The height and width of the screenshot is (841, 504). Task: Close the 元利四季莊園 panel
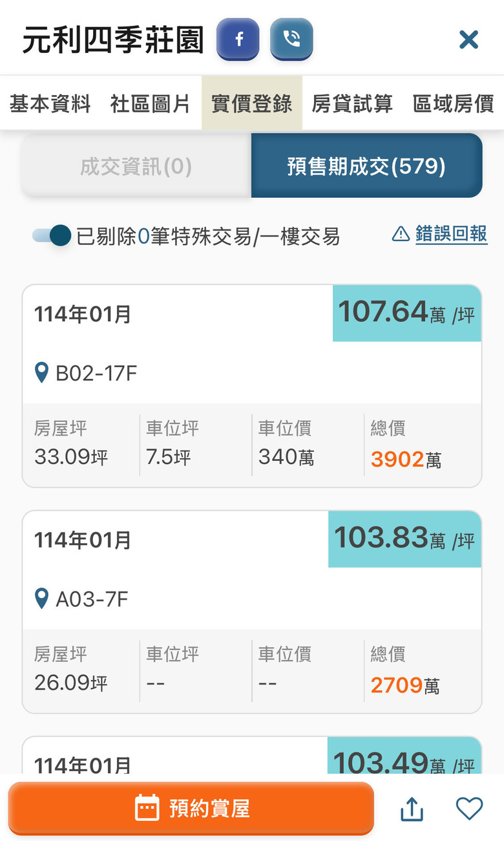coord(468,40)
